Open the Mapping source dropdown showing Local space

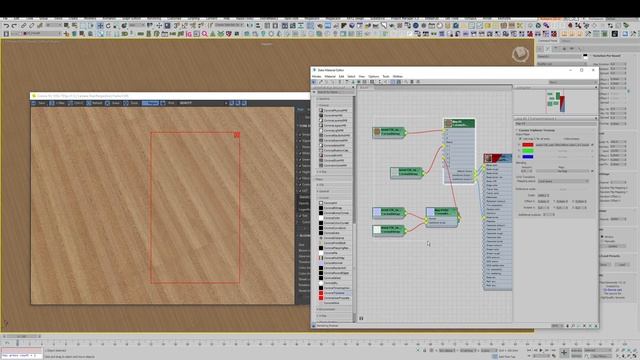coord(563,181)
